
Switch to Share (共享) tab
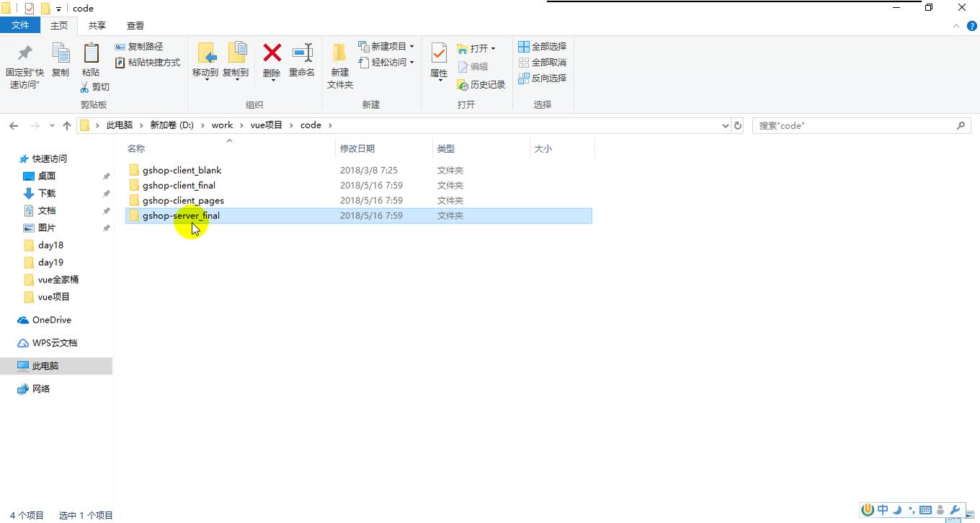pyautogui.click(x=97, y=25)
